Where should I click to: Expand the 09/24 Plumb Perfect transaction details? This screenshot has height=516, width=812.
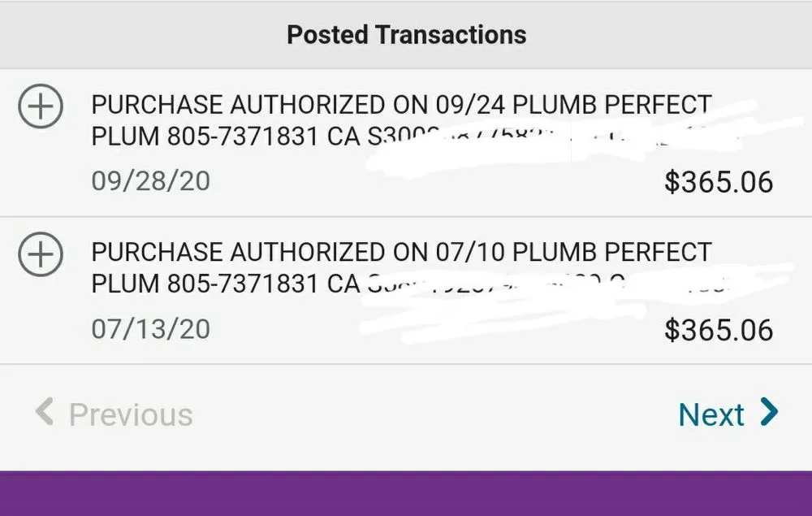(40, 106)
